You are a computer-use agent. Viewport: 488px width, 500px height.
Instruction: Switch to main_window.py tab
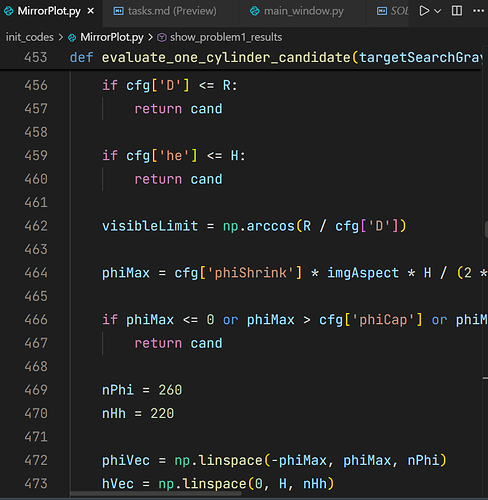pos(297,11)
